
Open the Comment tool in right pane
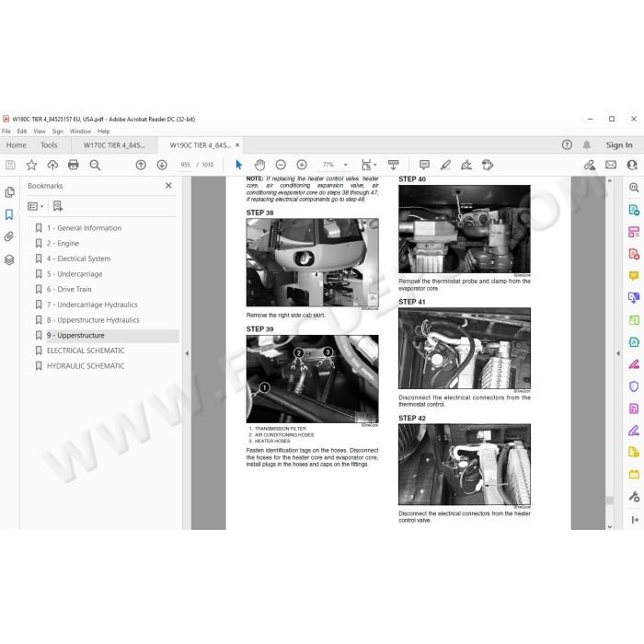[x=634, y=276]
